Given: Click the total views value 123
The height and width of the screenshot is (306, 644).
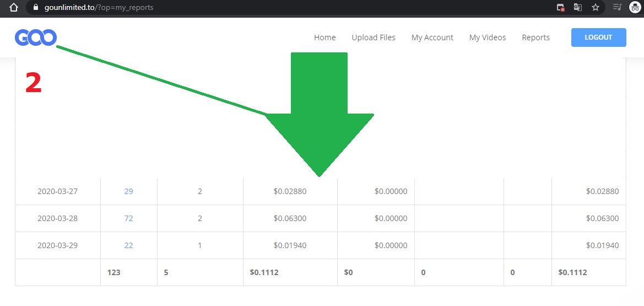Looking at the screenshot, I should pyautogui.click(x=114, y=272).
